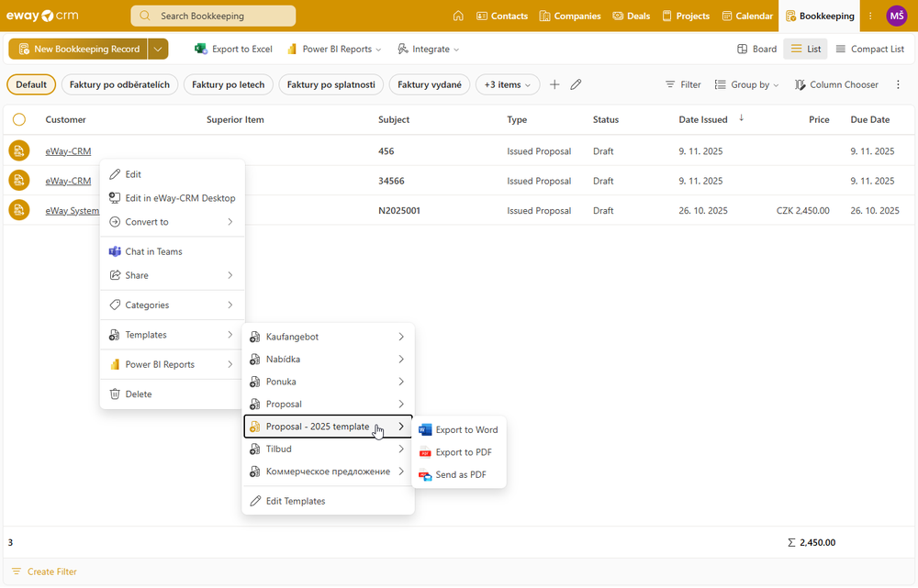This screenshot has height=588, width=918.
Task: Open the New Bookkeeping Record dropdown arrow
Action: [159, 49]
